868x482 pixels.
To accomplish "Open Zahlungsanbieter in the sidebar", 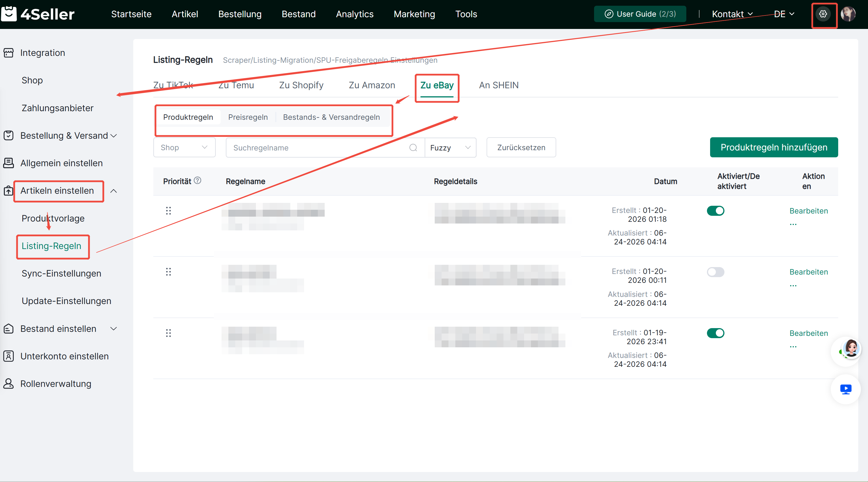I will (x=57, y=108).
